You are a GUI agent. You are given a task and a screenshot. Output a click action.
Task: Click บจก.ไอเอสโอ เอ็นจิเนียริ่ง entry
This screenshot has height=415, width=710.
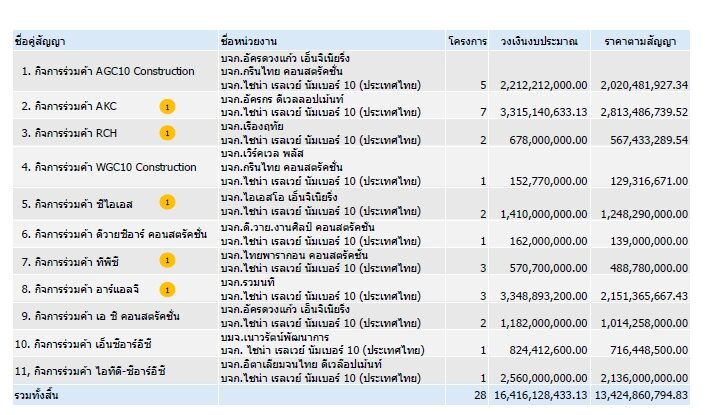(x=279, y=197)
